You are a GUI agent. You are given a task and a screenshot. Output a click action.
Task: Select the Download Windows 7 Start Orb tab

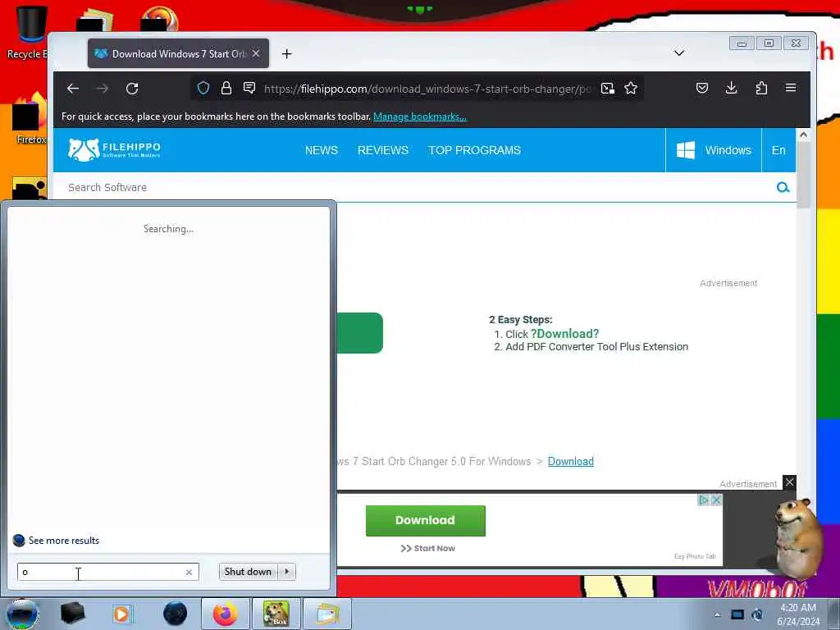click(x=178, y=53)
